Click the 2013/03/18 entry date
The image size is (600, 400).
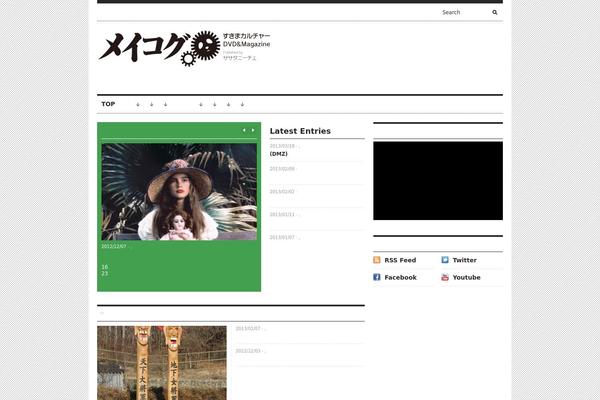pyautogui.click(x=282, y=146)
